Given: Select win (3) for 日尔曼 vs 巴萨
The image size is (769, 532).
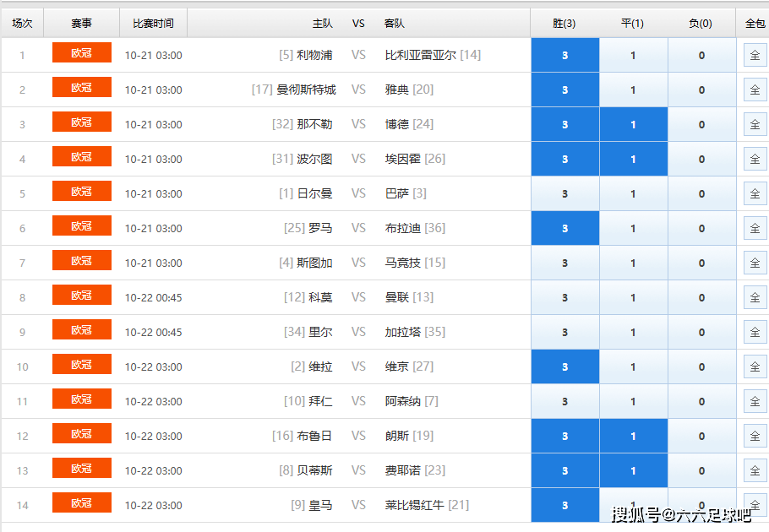Looking at the screenshot, I should point(565,194).
